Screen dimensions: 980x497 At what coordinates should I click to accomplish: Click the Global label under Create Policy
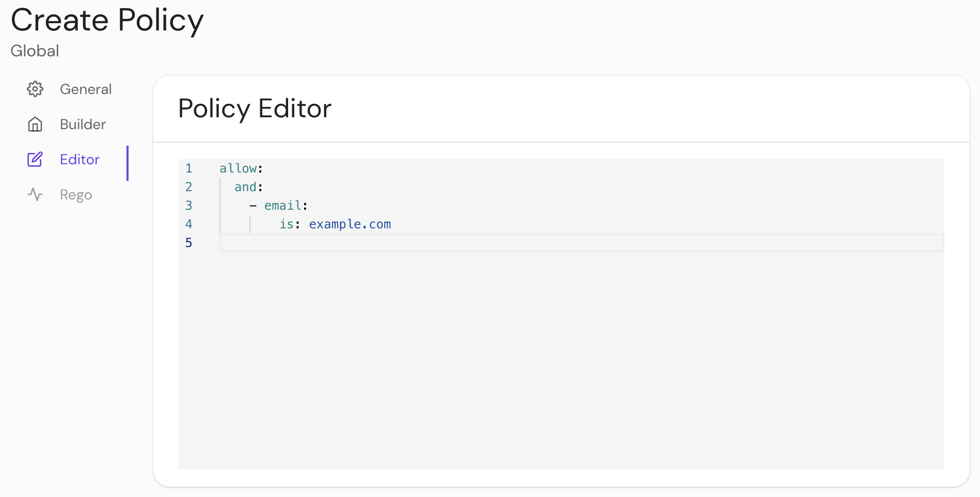35,51
